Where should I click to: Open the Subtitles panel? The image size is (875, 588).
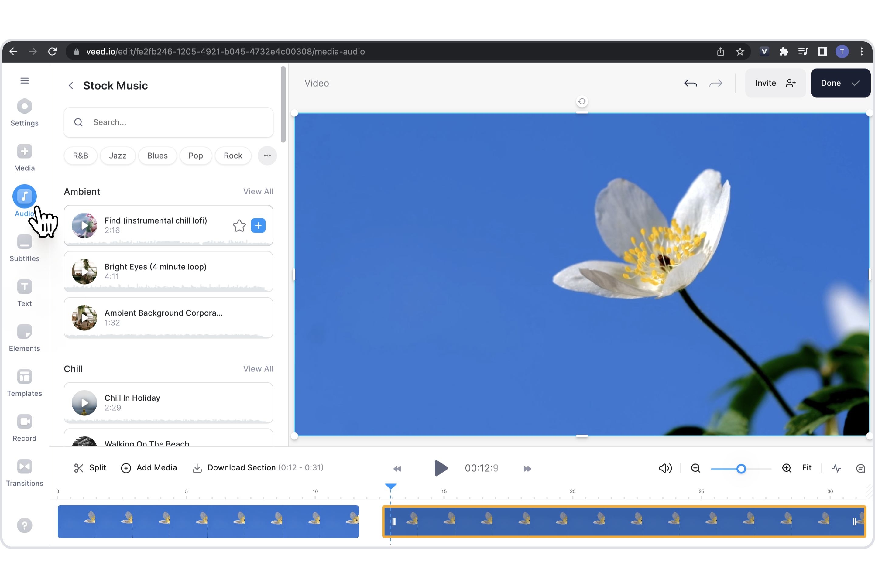[24, 248]
